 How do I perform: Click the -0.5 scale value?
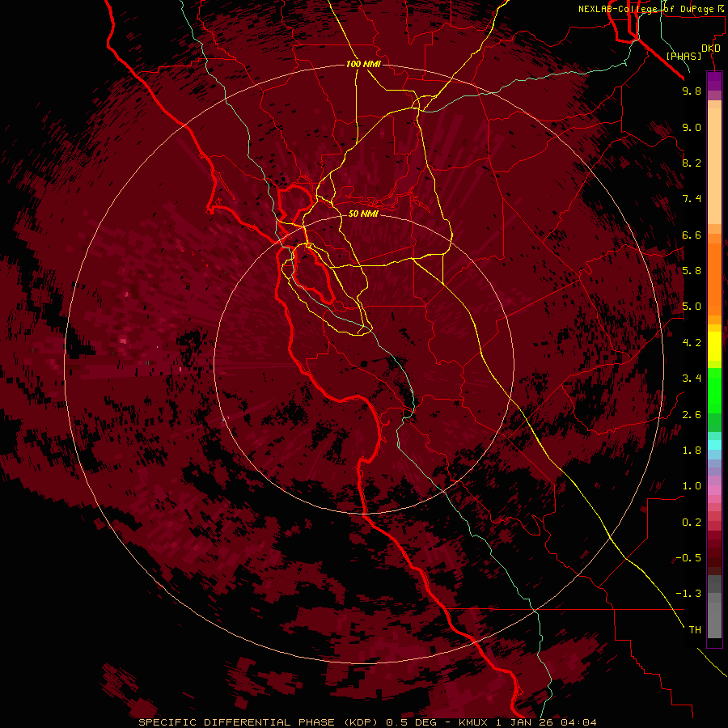[688, 557]
